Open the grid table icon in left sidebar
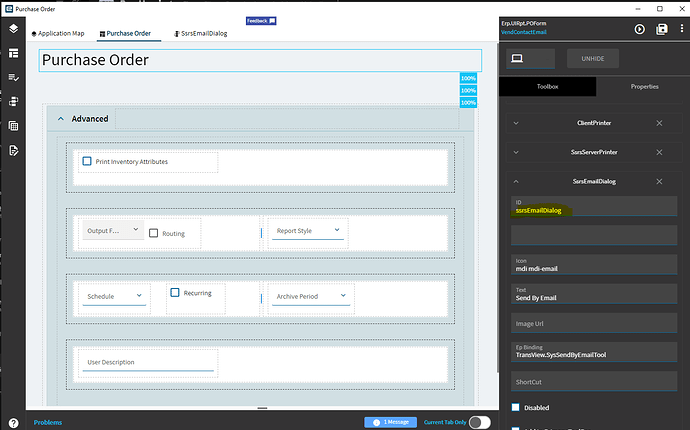690x430 pixels. click(x=14, y=126)
